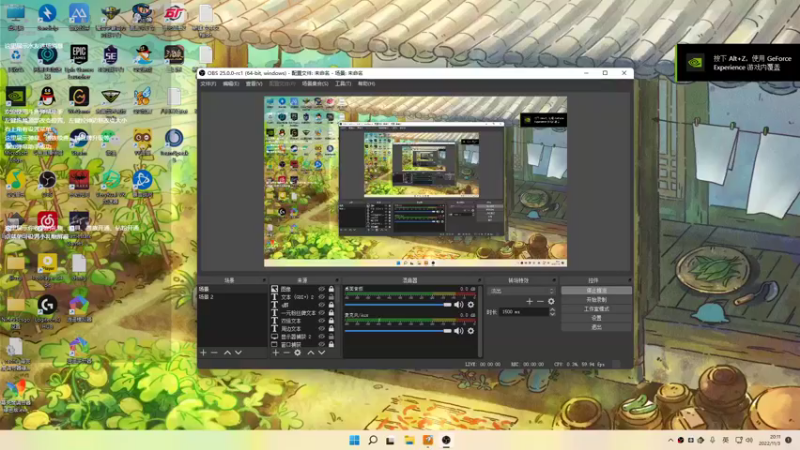This screenshot has width=800, height=450.
Task: Toggle visibility of 显示器捕获 2 source
Action: 321,337
